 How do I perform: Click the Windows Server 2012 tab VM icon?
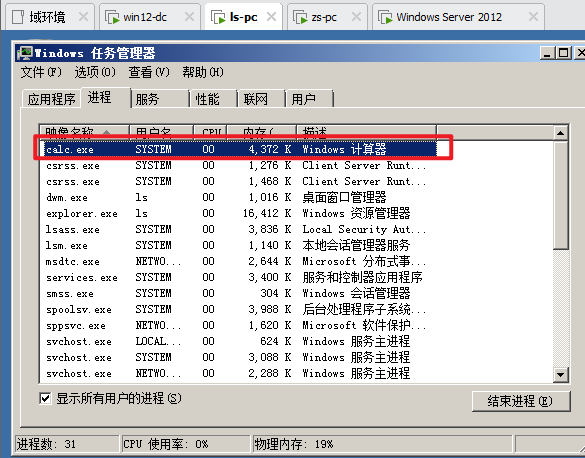[x=385, y=17]
